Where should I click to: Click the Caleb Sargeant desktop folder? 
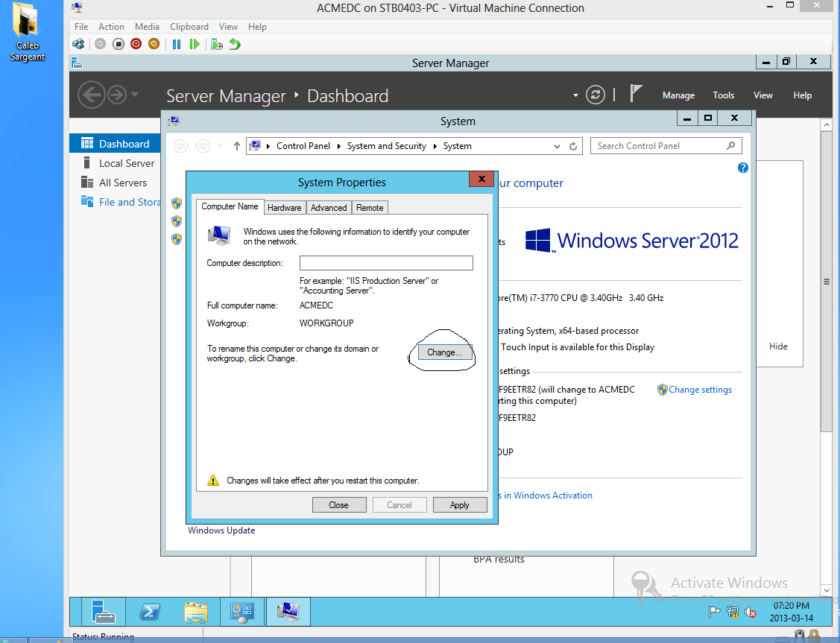click(x=28, y=32)
